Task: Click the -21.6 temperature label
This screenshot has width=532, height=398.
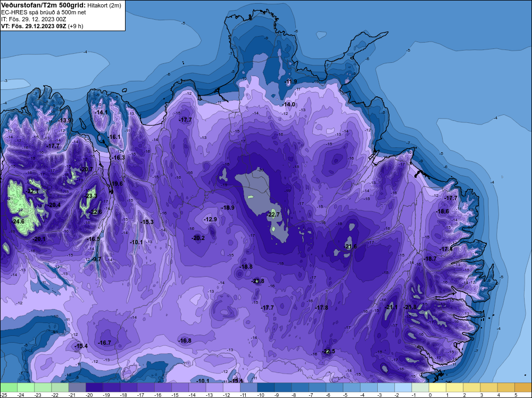Action: (x=351, y=247)
